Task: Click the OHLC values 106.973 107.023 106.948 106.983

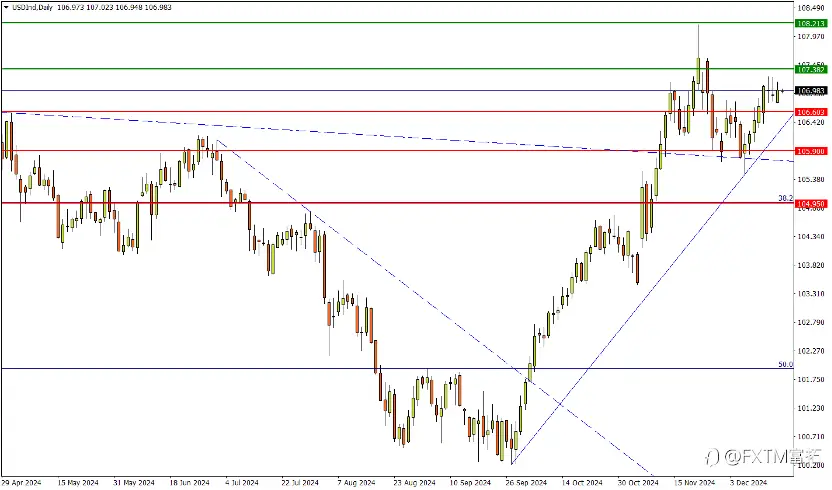Action: [x=114, y=7]
